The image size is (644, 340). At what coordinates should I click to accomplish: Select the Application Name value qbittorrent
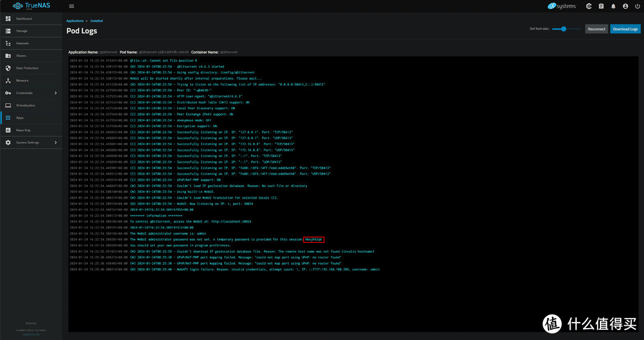coord(109,52)
